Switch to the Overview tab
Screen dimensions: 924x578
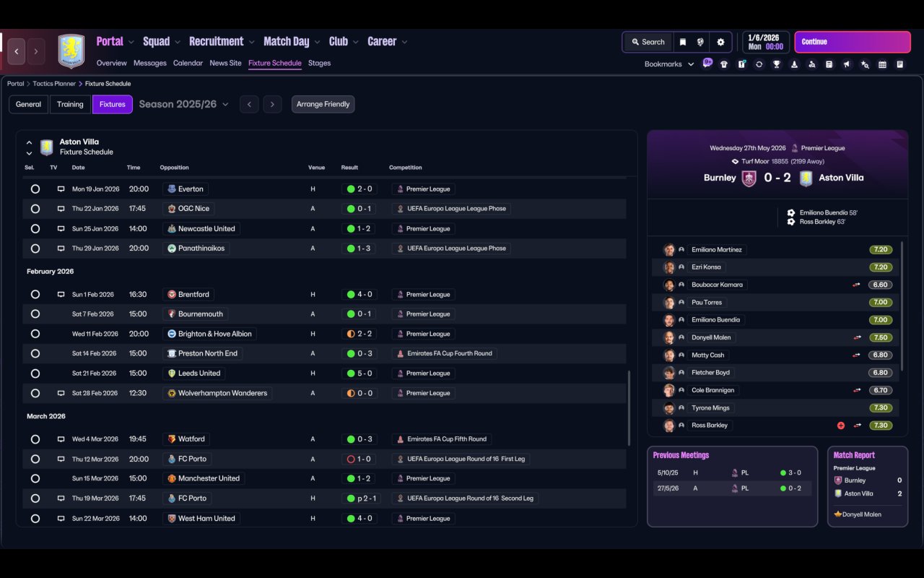111,63
